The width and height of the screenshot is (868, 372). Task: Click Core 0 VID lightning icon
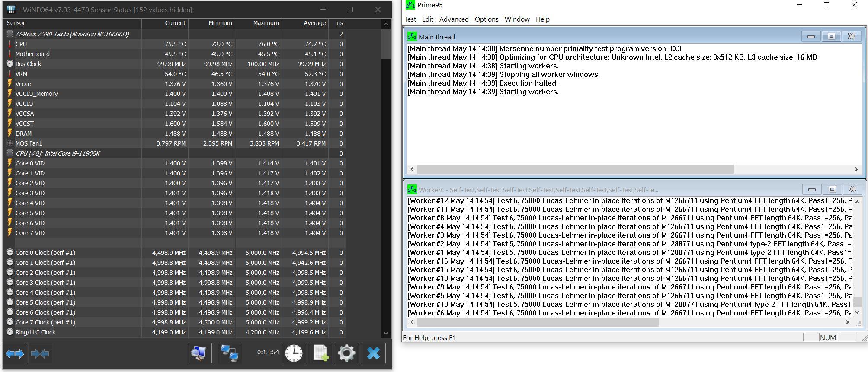click(x=10, y=163)
